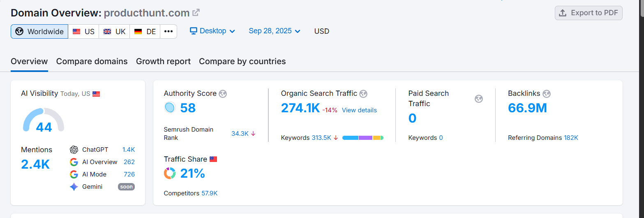Open ChatGPT mentions count 1.4K
The width and height of the screenshot is (644, 218).
129,150
